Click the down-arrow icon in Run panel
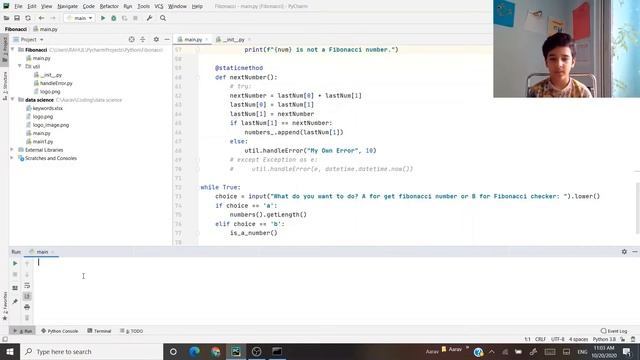 [x=27, y=275]
